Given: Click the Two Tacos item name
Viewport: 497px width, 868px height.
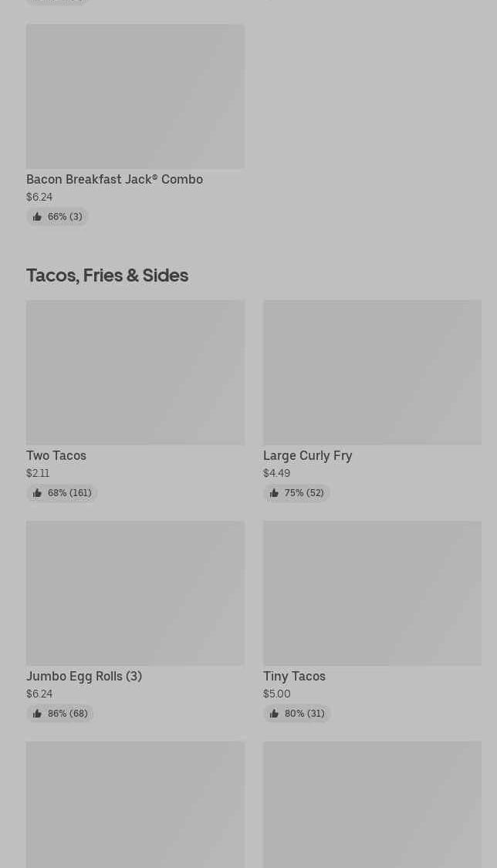Looking at the screenshot, I should coord(56,455).
